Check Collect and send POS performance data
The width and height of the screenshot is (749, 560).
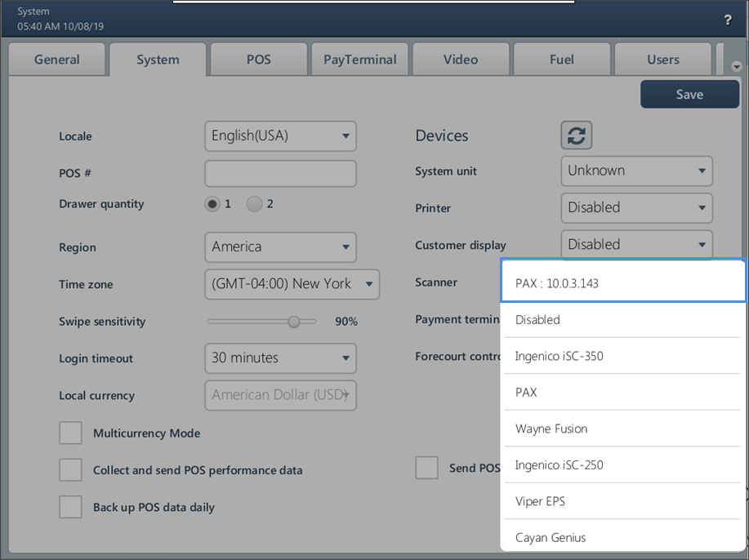point(70,470)
